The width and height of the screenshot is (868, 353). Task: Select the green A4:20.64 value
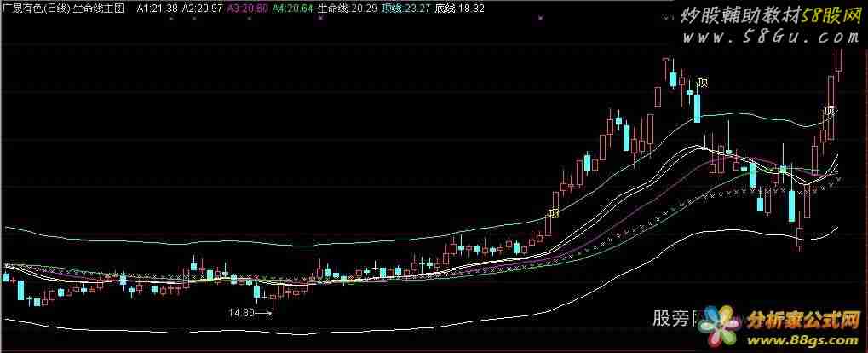293,9
